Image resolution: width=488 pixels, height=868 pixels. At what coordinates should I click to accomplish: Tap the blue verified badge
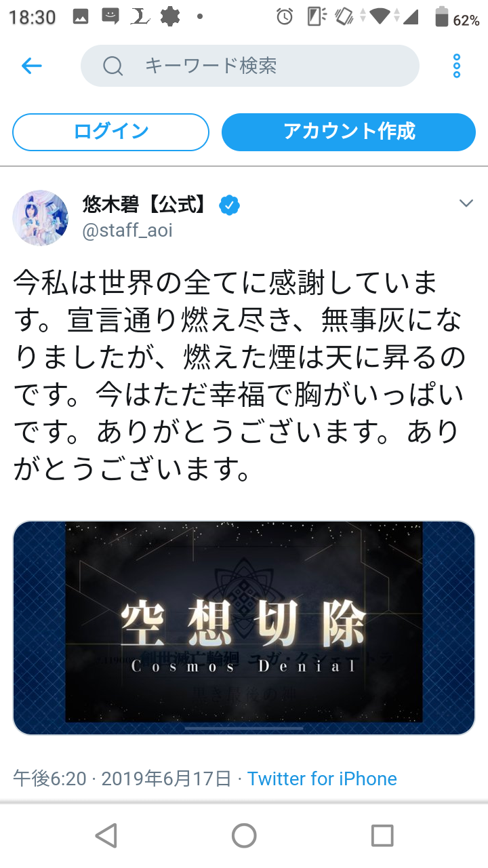coord(229,205)
